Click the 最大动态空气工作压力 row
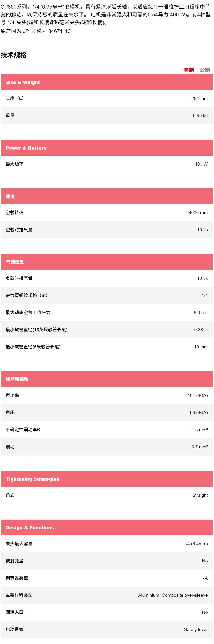The width and height of the screenshot is (214, 644). tap(107, 313)
